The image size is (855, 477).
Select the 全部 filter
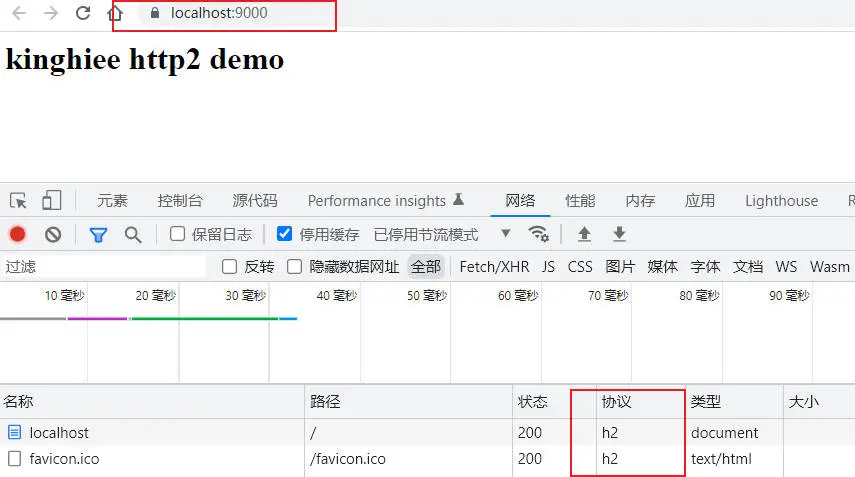[425, 267]
